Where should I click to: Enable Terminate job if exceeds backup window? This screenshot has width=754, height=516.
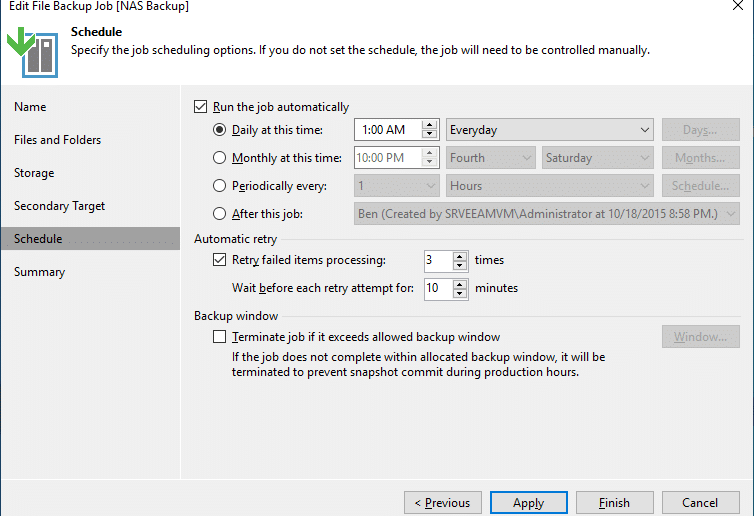click(x=219, y=337)
